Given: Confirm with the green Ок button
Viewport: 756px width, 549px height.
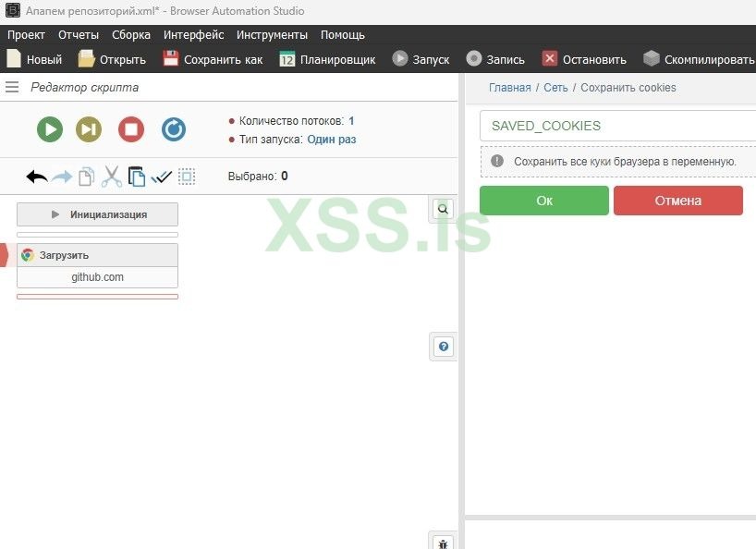Looking at the screenshot, I should 544,201.
